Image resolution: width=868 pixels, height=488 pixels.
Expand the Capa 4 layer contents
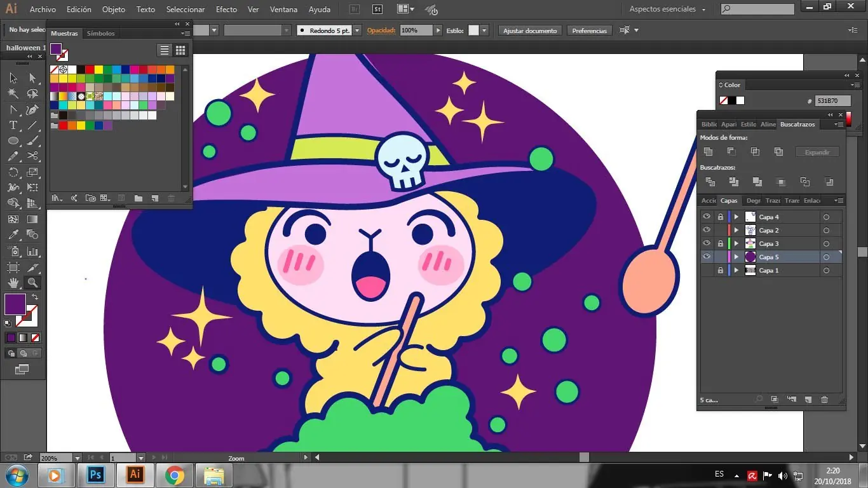pos(736,217)
